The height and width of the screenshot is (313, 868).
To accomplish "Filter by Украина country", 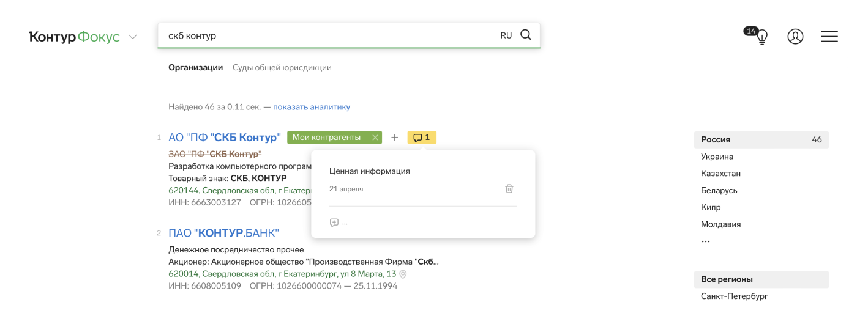I will [x=717, y=156].
